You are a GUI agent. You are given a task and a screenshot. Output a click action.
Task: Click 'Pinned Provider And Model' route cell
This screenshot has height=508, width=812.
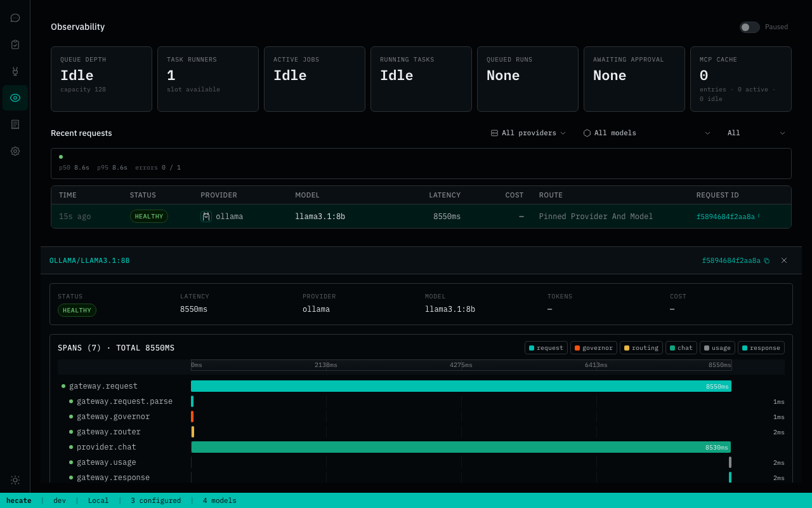(x=596, y=217)
